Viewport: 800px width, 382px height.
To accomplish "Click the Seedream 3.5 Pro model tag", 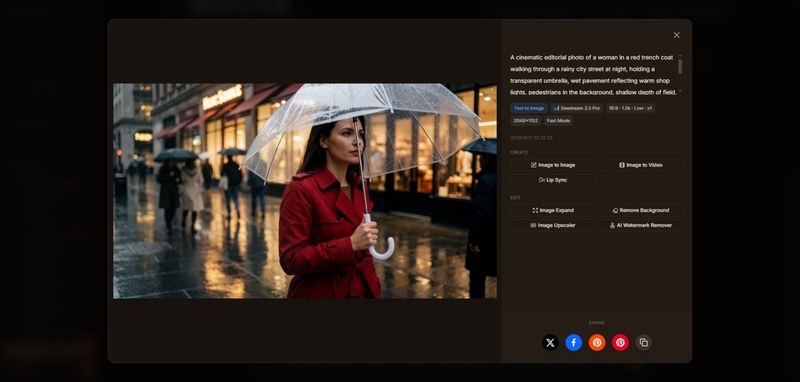I will (577, 108).
